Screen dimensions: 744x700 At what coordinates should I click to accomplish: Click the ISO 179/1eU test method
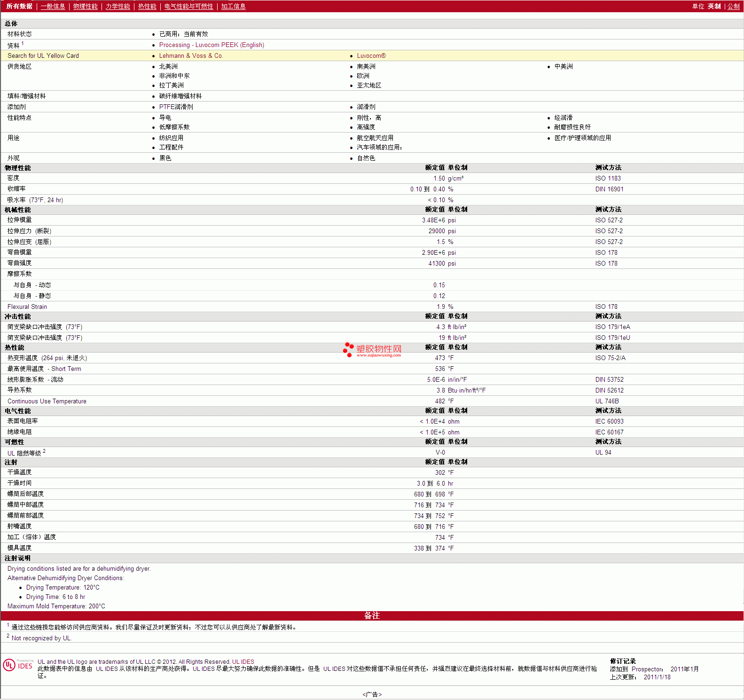pyautogui.click(x=612, y=338)
